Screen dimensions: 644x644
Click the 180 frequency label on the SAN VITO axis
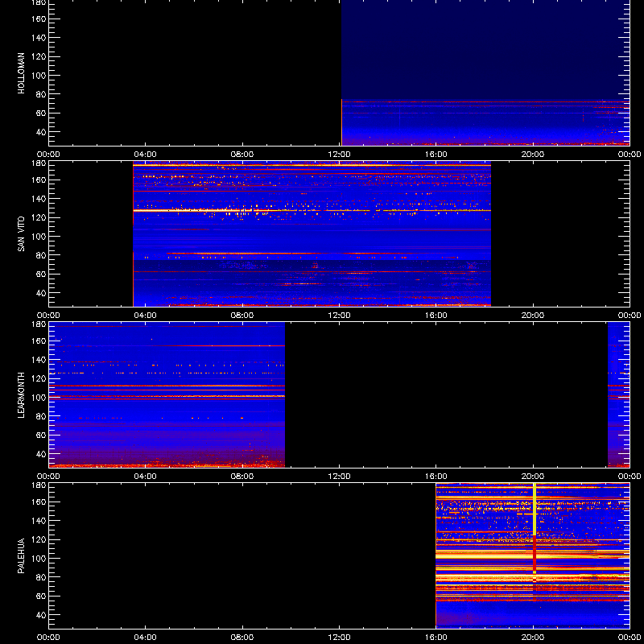pyautogui.click(x=39, y=163)
